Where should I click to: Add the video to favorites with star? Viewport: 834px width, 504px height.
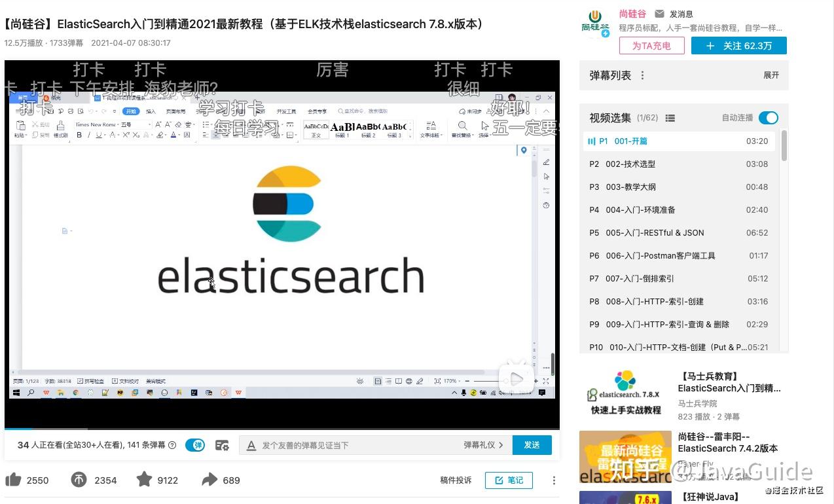[x=144, y=479]
